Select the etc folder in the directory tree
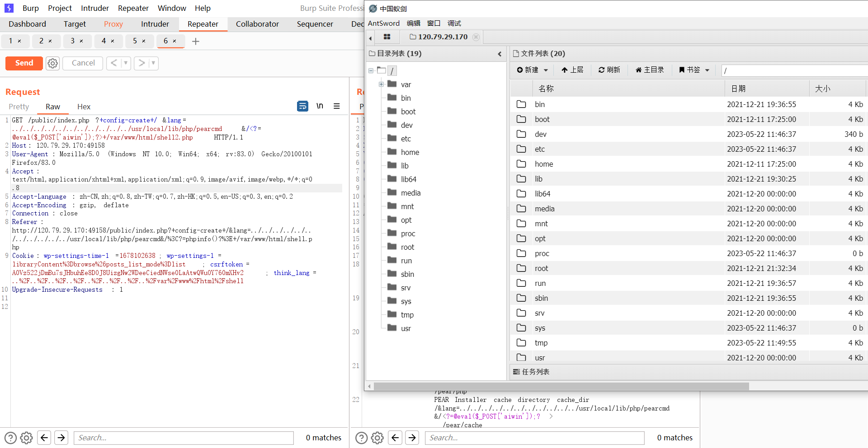868x448 pixels. tap(406, 139)
